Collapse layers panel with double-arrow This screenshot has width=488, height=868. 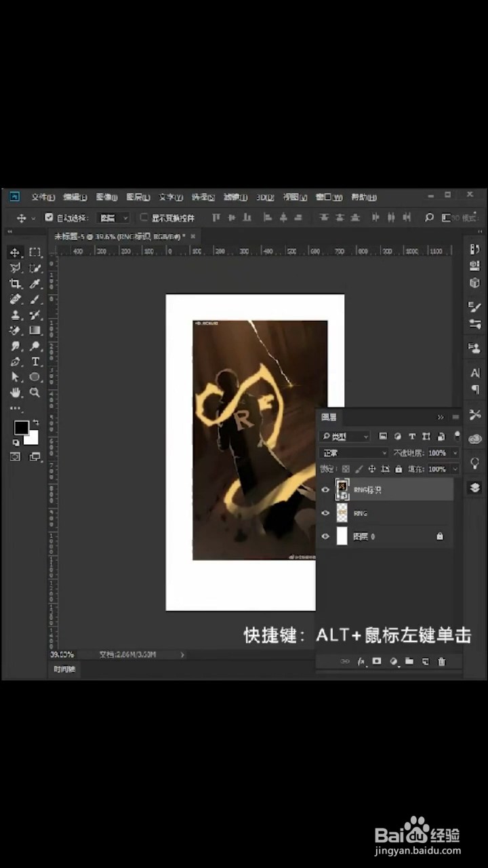(x=441, y=417)
